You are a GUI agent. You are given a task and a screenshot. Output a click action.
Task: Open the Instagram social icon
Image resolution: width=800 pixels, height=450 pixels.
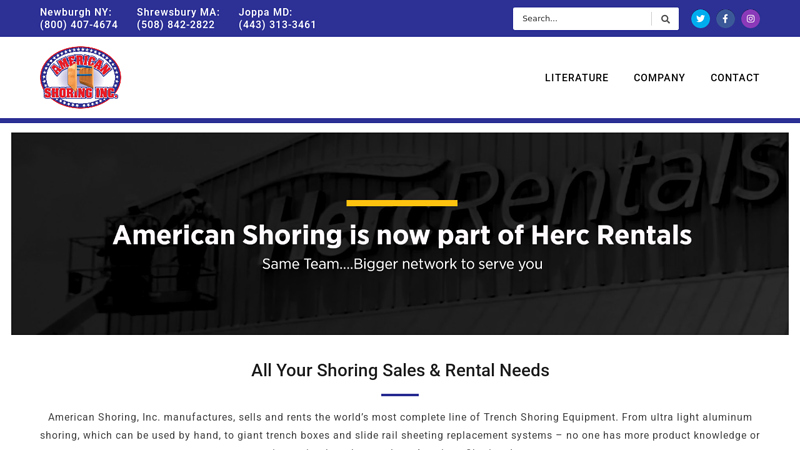pos(750,19)
